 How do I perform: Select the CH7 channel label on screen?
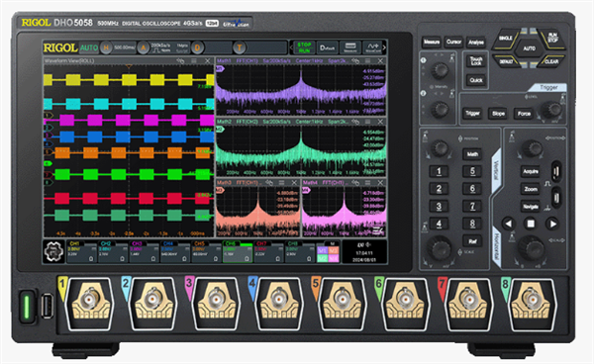[261, 243]
